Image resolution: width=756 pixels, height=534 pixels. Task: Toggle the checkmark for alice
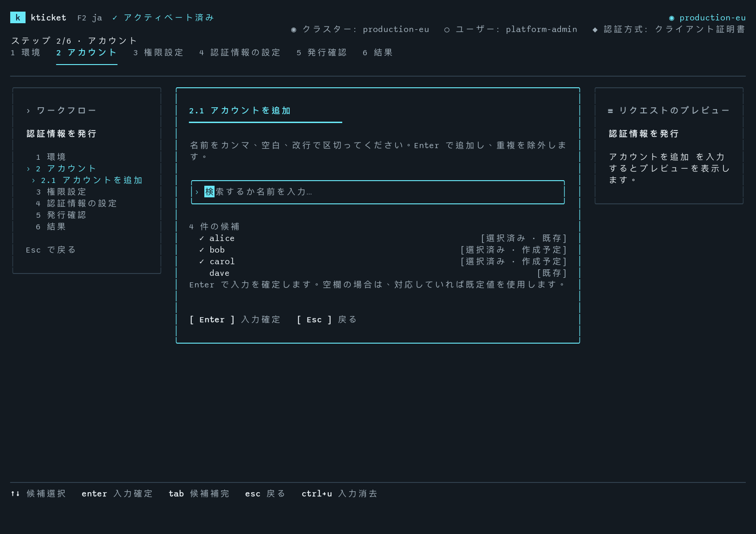click(x=202, y=238)
